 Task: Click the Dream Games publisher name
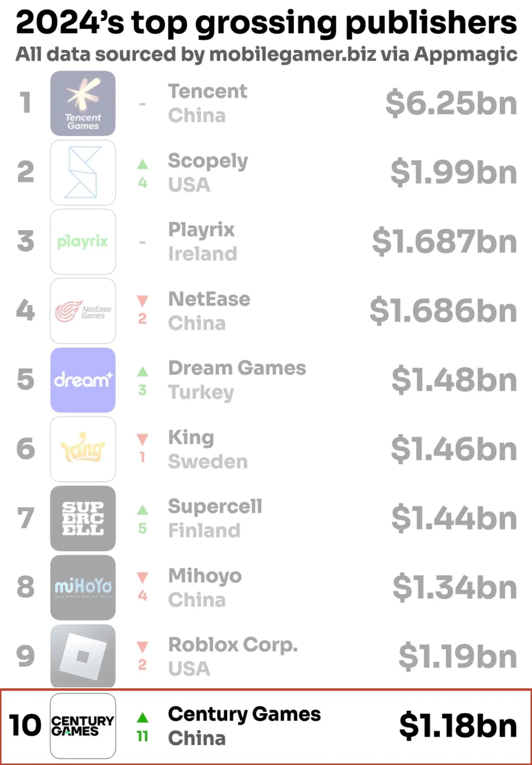tap(237, 368)
